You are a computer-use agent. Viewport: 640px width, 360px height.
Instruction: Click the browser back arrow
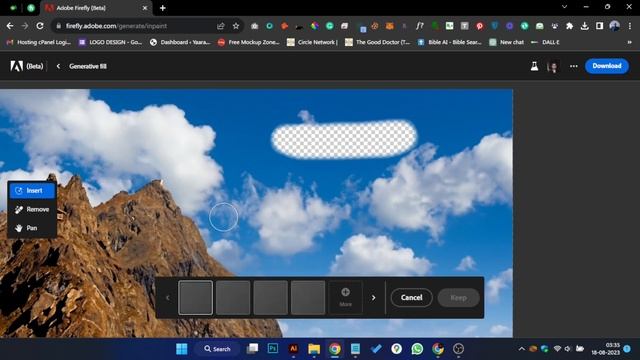coord(10,26)
